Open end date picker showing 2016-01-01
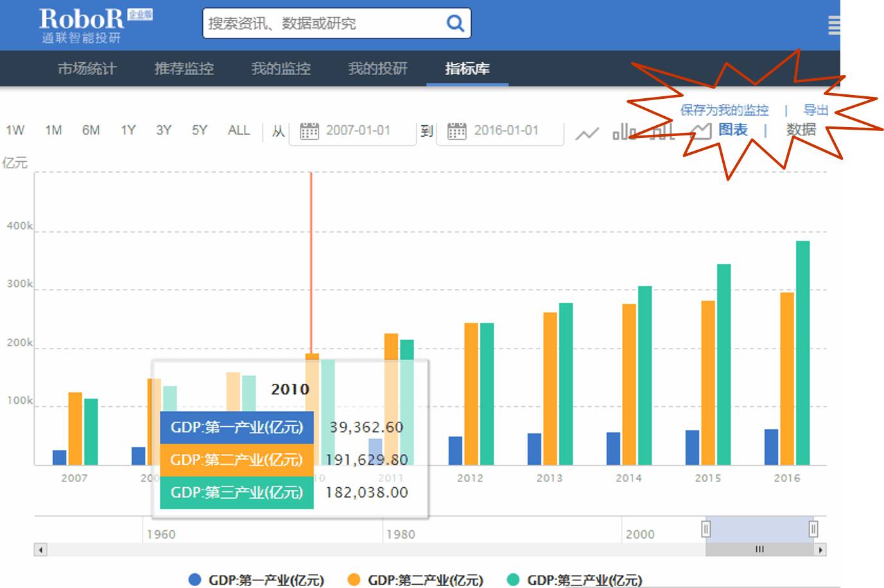884x588 pixels. 499,131
